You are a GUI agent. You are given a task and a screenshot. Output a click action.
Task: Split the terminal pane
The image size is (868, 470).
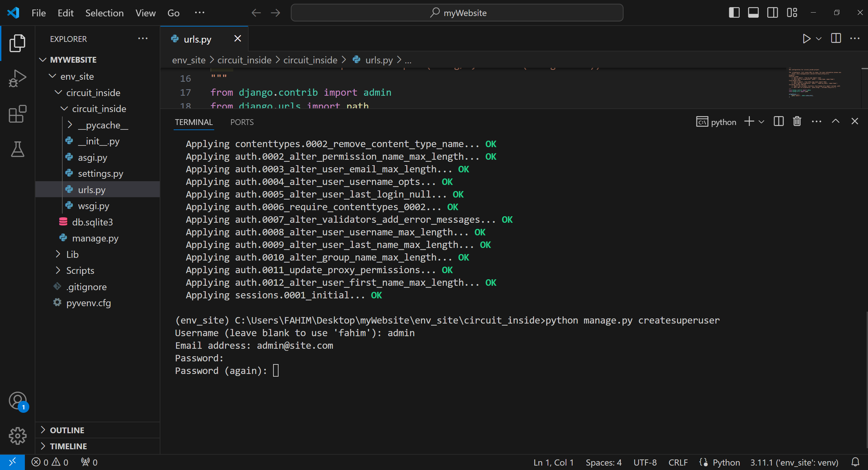pyautogui.click(x=778, y=122)
